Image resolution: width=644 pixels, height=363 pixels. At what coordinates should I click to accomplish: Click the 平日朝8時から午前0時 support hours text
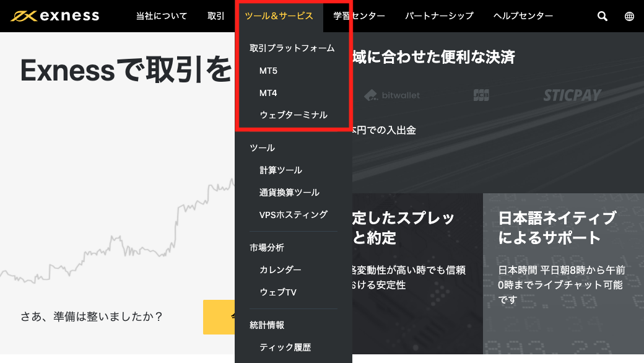point(562,284)
